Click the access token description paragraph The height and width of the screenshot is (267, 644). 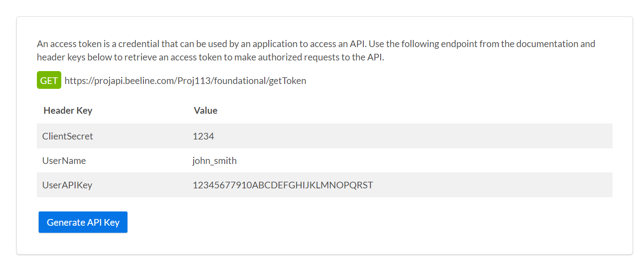pos(316,50)
